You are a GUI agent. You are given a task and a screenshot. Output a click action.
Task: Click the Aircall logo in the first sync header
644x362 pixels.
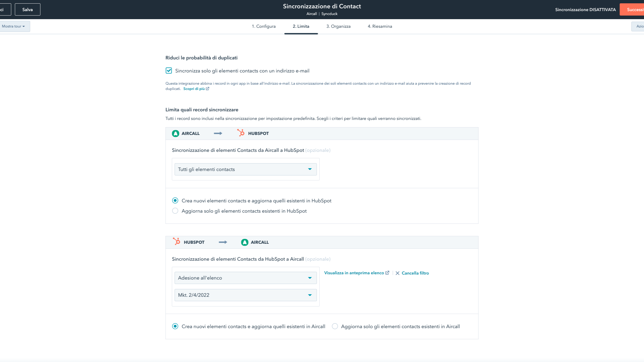(x=175, y=134)
